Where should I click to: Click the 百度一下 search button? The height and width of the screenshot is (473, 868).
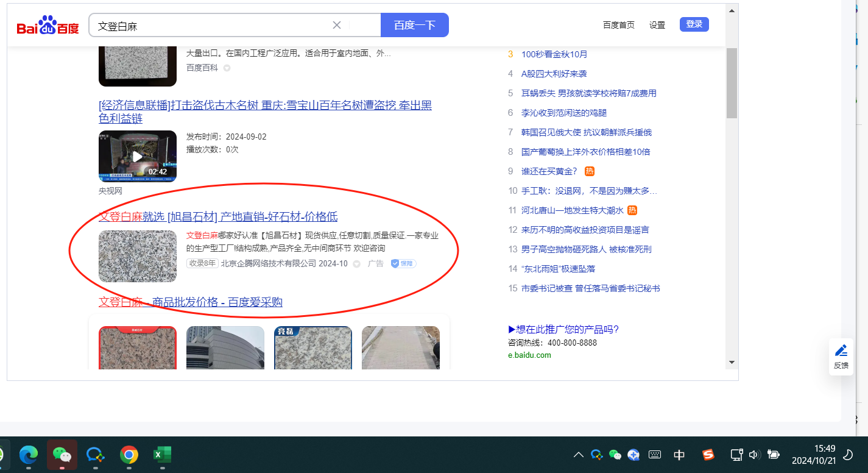[x=414, y=25]
